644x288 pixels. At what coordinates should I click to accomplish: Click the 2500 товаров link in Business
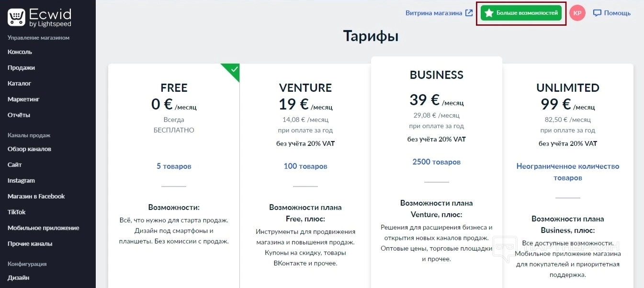point(436,162)
